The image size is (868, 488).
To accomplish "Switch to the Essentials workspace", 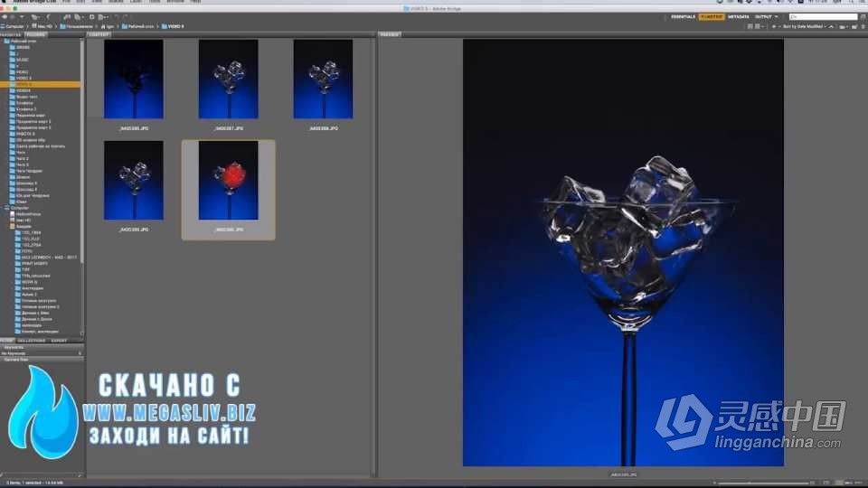I will pyautogui.click(x=683, y=17).
